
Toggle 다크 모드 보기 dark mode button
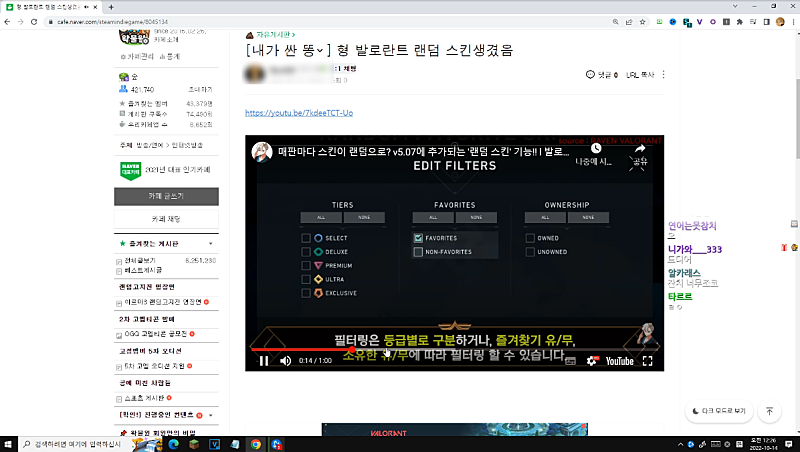719,411
